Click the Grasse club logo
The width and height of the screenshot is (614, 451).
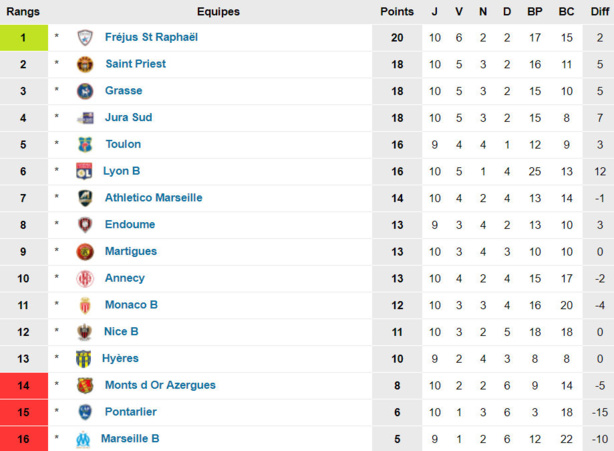click(x=85, y=91)
